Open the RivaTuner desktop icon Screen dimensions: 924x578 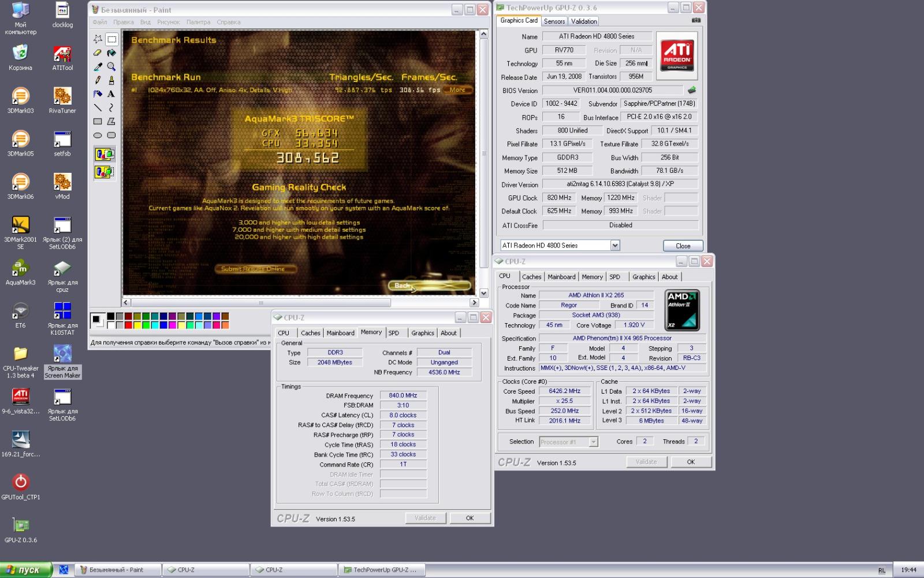(x=62, y=100)
